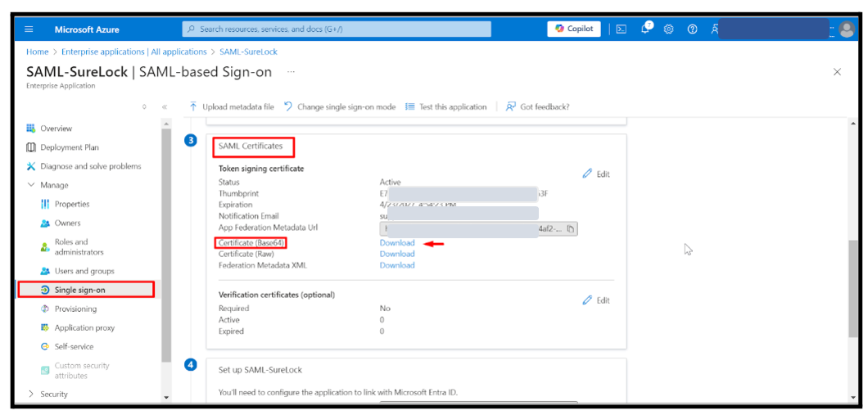Viewport: 868px width, 415px height.
Task: Click the main pane scrollbar up arrow
Action: click(x=853, y=122)
